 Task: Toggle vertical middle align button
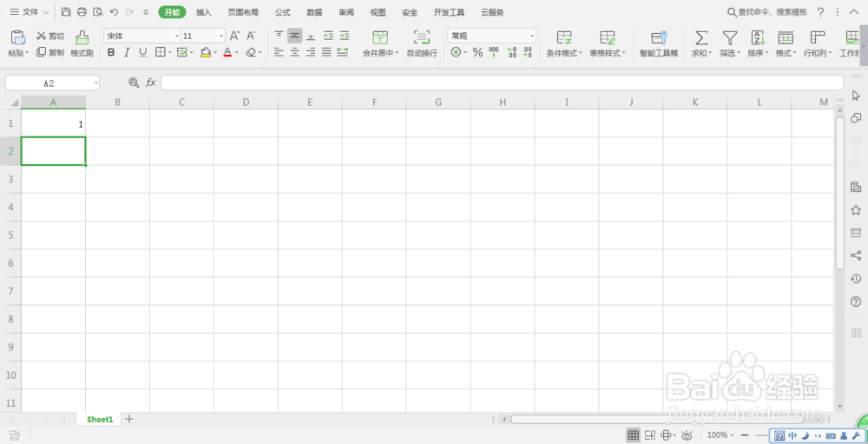[x=295, y=36]
